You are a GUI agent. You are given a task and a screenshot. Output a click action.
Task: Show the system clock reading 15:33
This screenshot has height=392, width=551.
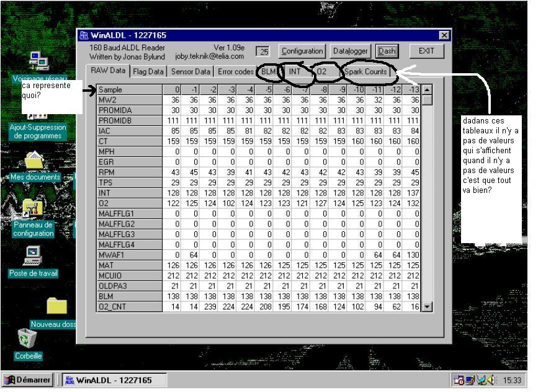(x=512, y=380)
